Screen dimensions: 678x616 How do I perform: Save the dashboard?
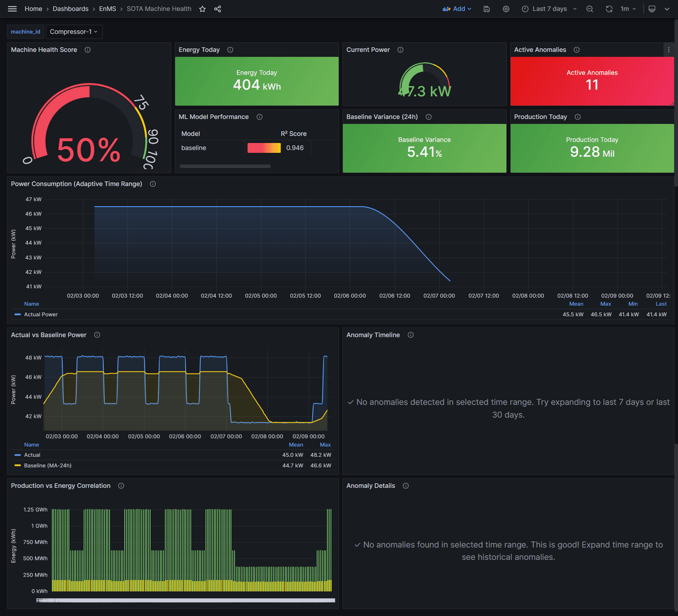[x=487, y=9]
